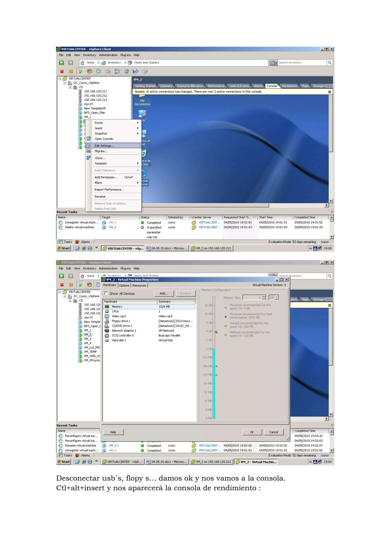Switch to the Resource Allocation tab
The height and width of the screenshot is (555, 392).
tap(190, 86)
